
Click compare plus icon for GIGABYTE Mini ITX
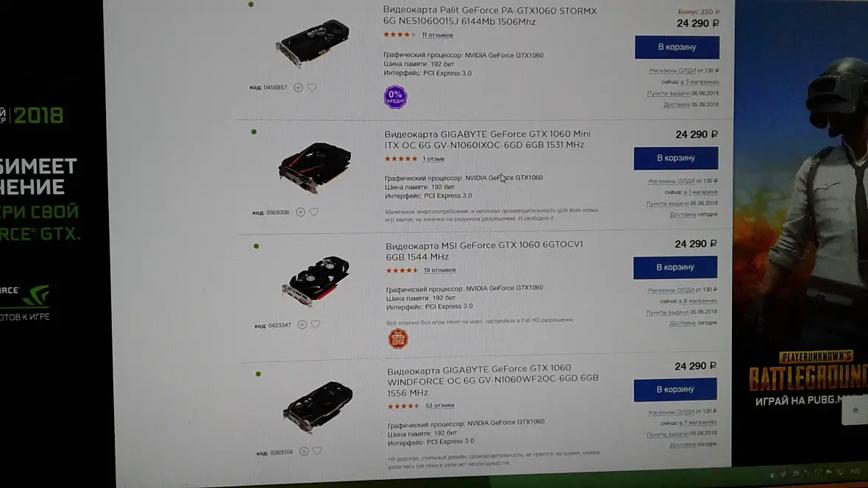pos(300,212)
